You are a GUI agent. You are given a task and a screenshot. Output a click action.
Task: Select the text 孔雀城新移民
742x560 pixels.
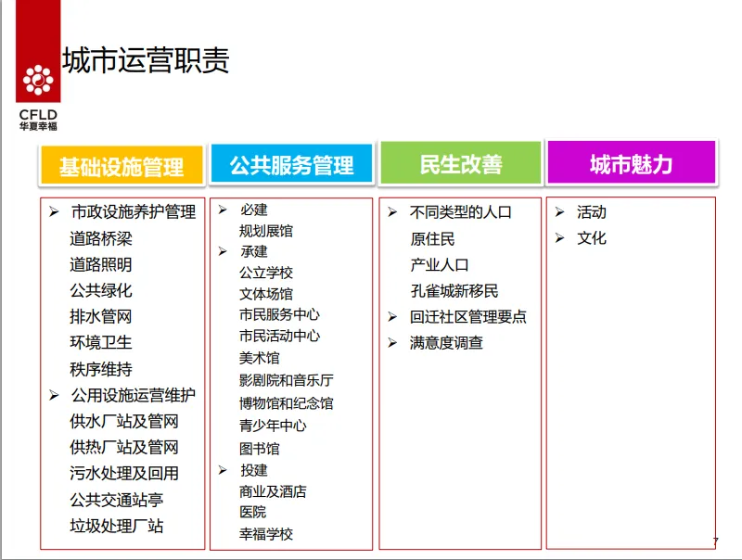pos(454,291)
